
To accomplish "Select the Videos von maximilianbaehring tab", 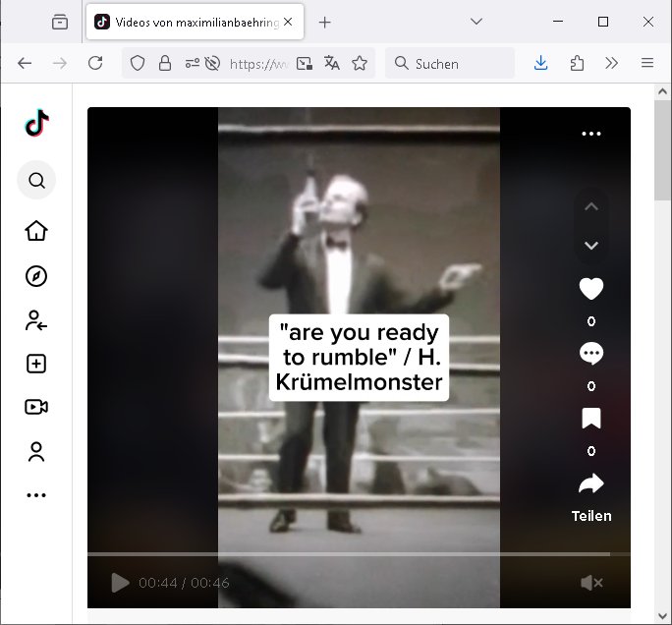I will coord(187,22).
